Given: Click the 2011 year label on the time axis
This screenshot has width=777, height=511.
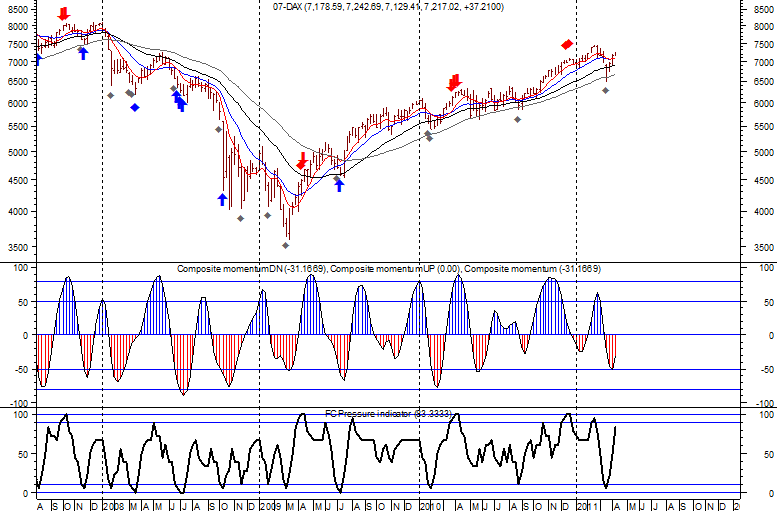Looking at the screenshot, I should point(587,506).
